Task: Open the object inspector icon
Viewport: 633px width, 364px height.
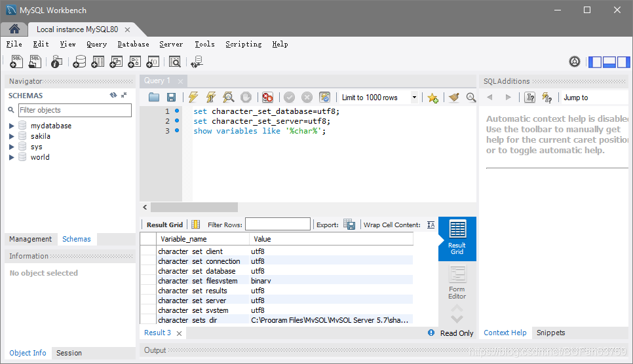Action: pyautogui.click(x=57, y=62)
